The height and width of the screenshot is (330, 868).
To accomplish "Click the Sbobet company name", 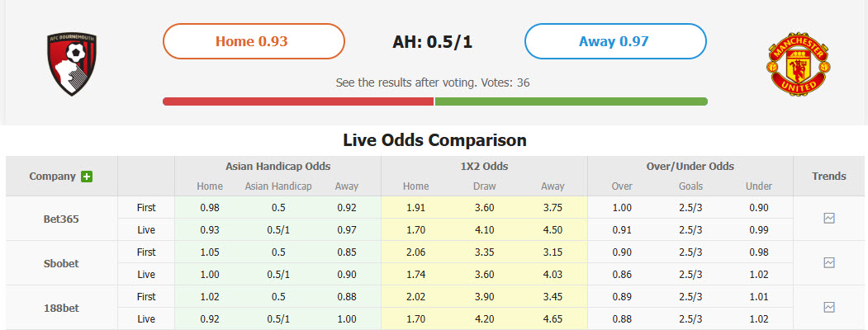I will tap(61, 263).
